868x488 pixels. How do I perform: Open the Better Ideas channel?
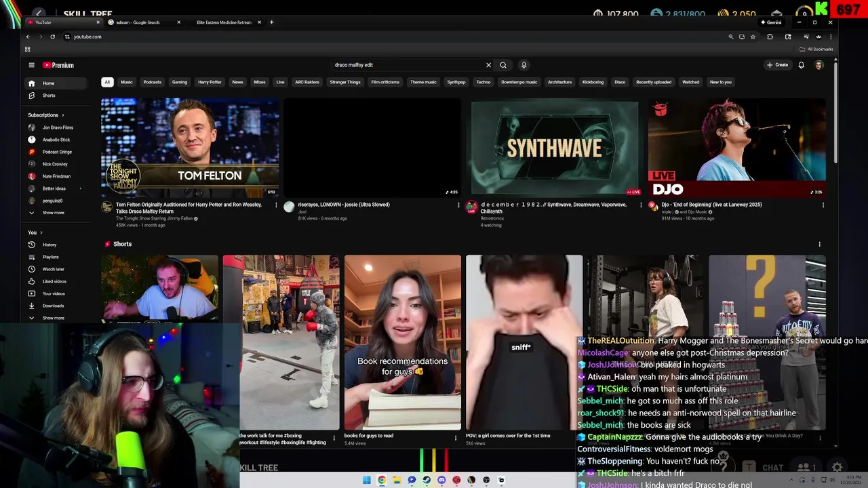(56, 188)
